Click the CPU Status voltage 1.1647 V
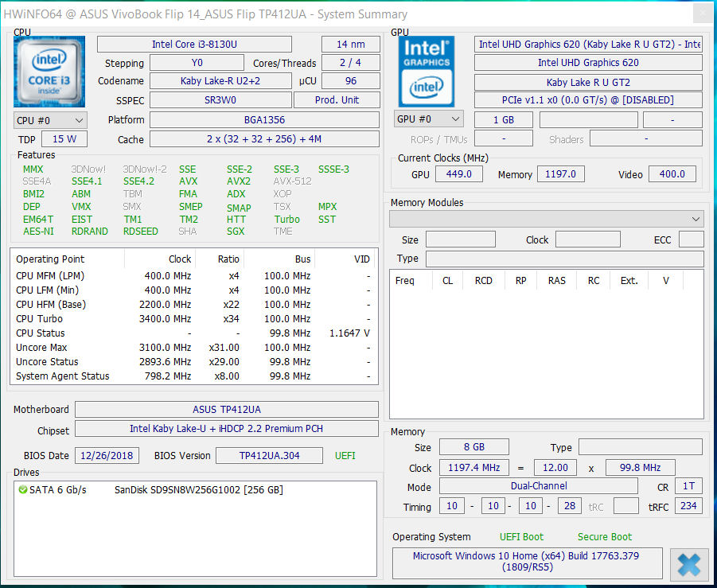The width and height of the screenshot is (717, 588). [x=349, y=333]
